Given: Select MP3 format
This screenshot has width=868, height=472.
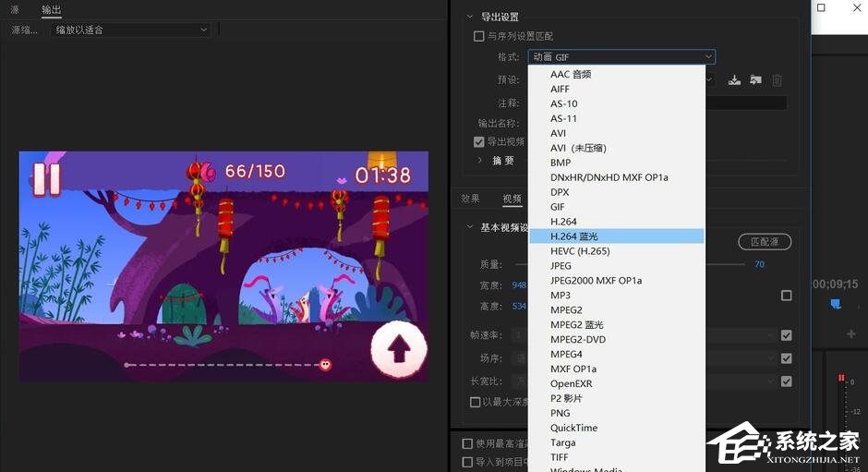Looking at the screenshot, I should 617,295.
